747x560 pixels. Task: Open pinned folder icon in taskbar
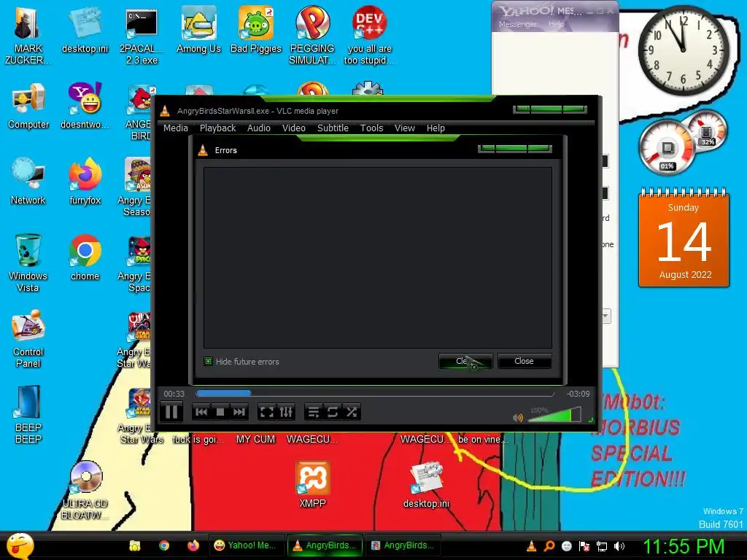(135, 545)
